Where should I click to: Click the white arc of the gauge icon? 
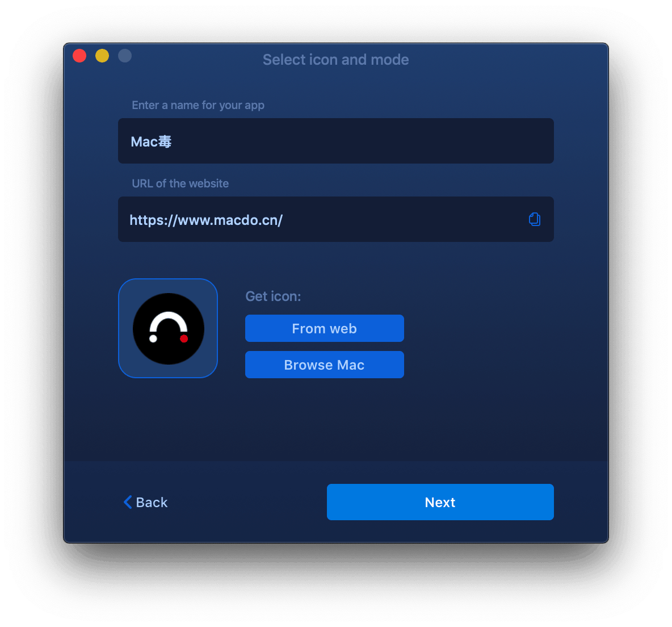[x=168, y=320]
